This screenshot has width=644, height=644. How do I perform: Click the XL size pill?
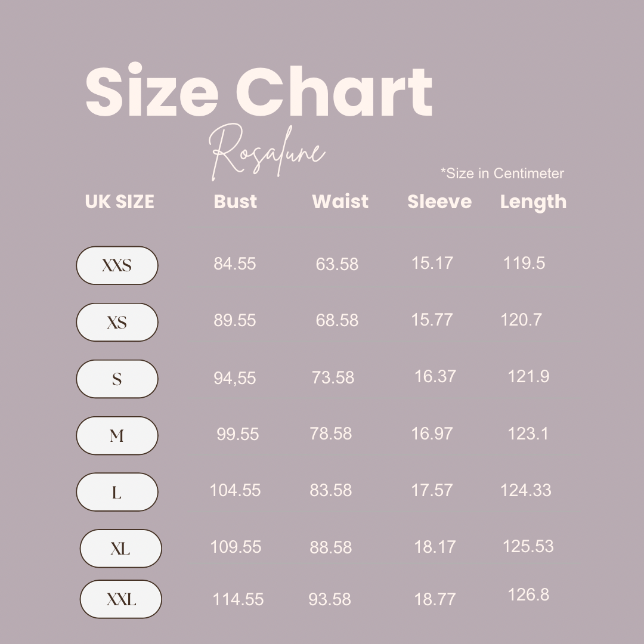(120, 549)
